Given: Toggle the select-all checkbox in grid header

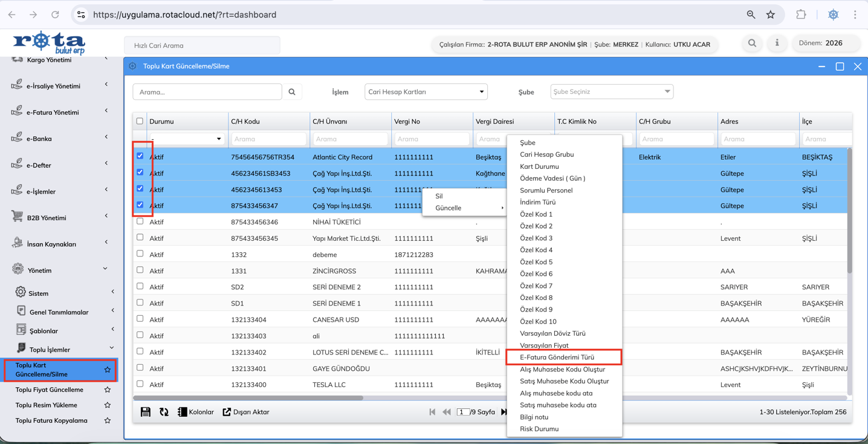Looking at the screenshot, I should (140, 121).
